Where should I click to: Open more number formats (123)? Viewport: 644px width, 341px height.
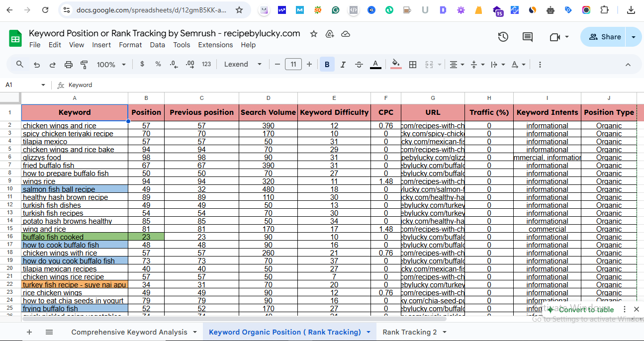tap(206, 64)
